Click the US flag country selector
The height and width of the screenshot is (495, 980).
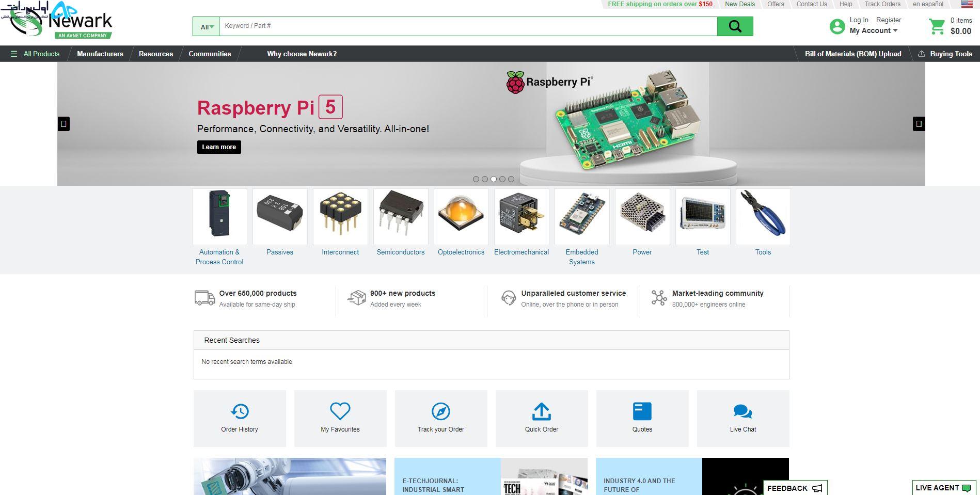pyautogui.click(x=967, y=4)
